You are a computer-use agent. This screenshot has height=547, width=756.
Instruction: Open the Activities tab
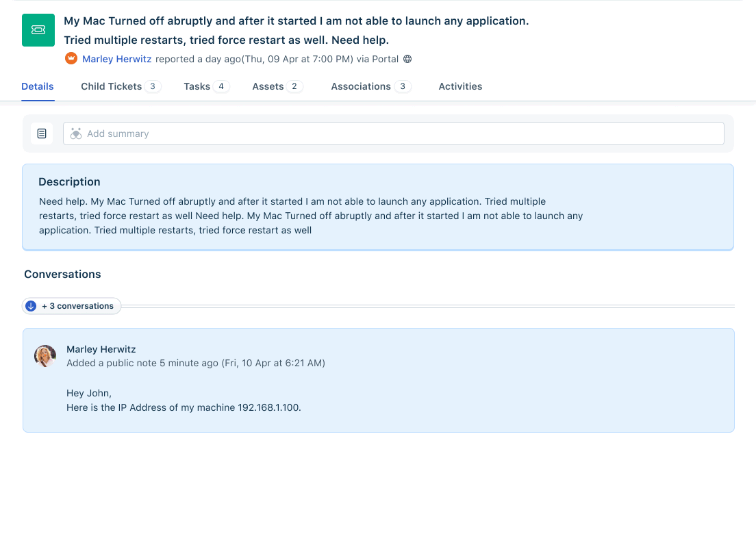(x=460, y=86)
